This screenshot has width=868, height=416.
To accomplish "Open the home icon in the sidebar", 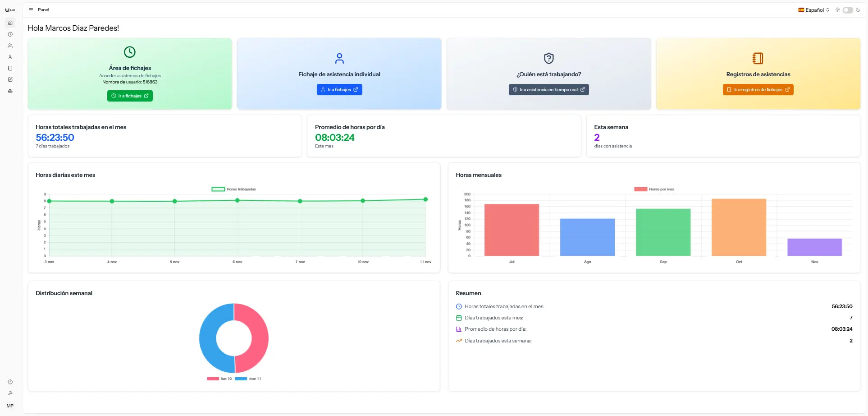I will 10,23.
